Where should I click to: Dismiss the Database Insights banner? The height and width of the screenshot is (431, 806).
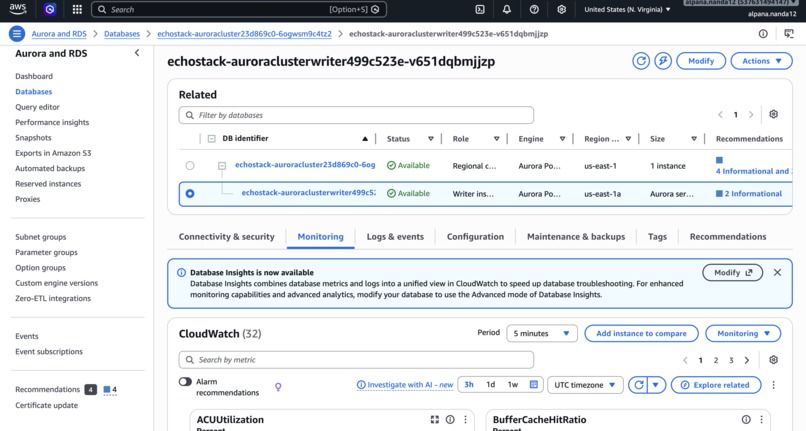tap(777, 273)
